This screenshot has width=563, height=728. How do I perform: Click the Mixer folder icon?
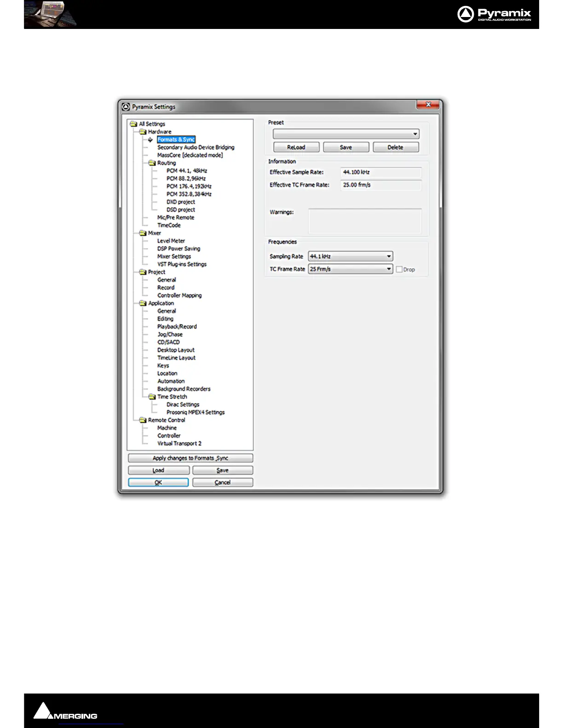(x=143, y=233)
